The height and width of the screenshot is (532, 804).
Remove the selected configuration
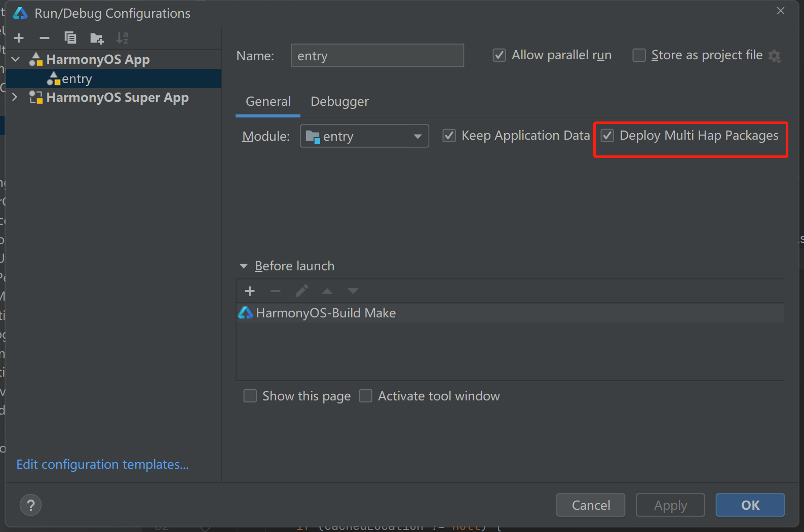(x=45, y=38)
